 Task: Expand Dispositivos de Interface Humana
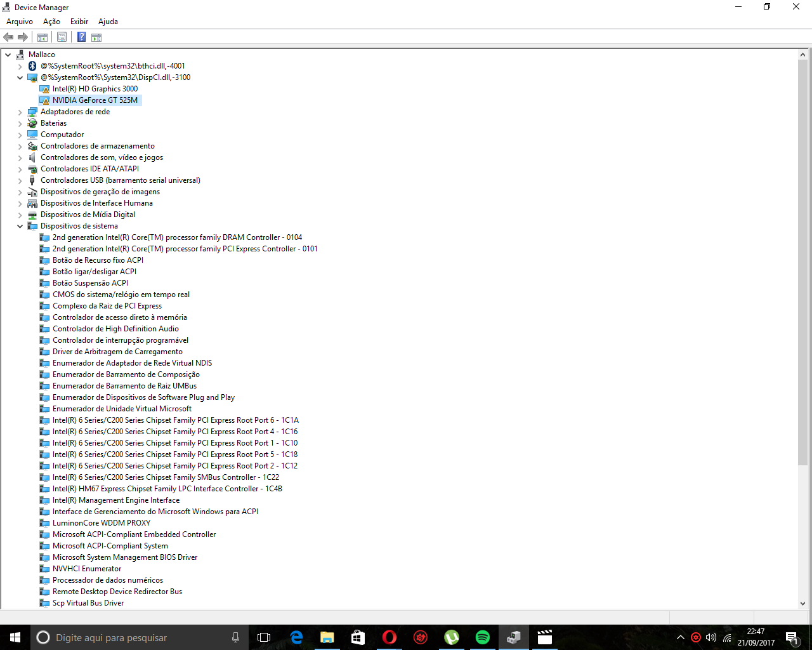point(20,203)
